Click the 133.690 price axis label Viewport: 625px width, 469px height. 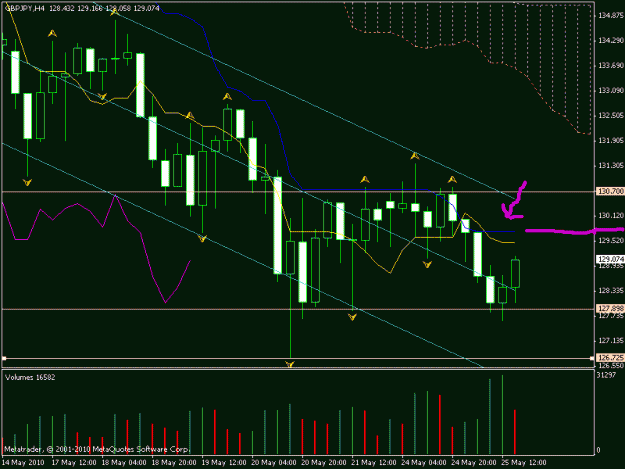(x=611, y=66)
